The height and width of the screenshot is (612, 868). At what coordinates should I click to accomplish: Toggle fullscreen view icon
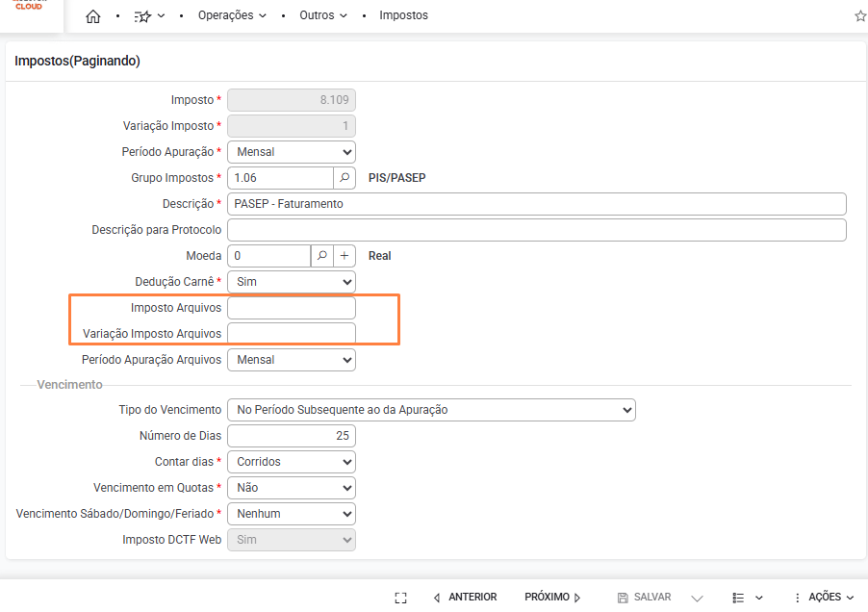pos(401,598)
